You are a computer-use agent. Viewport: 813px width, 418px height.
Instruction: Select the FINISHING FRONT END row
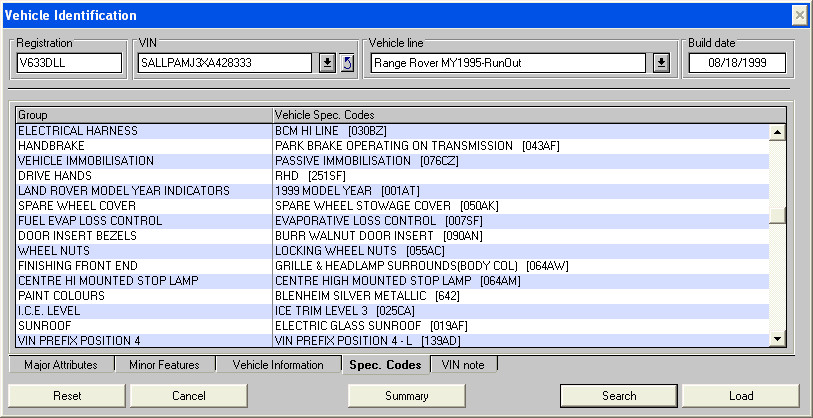pyautogui.click(x=392, y=266)
